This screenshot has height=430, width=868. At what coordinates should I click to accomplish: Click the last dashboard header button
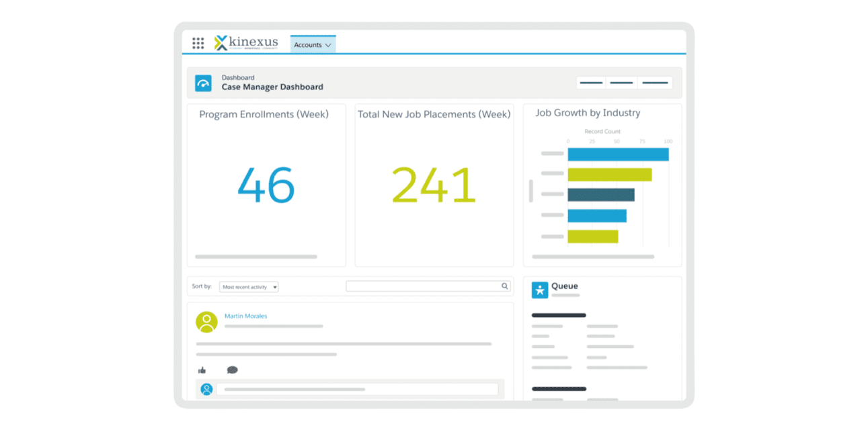(654, 83)
